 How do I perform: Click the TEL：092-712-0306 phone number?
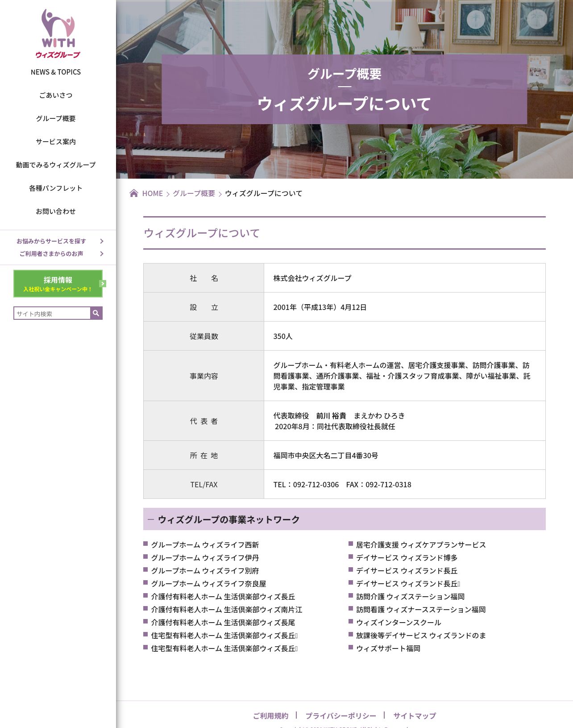coord(306,485)
